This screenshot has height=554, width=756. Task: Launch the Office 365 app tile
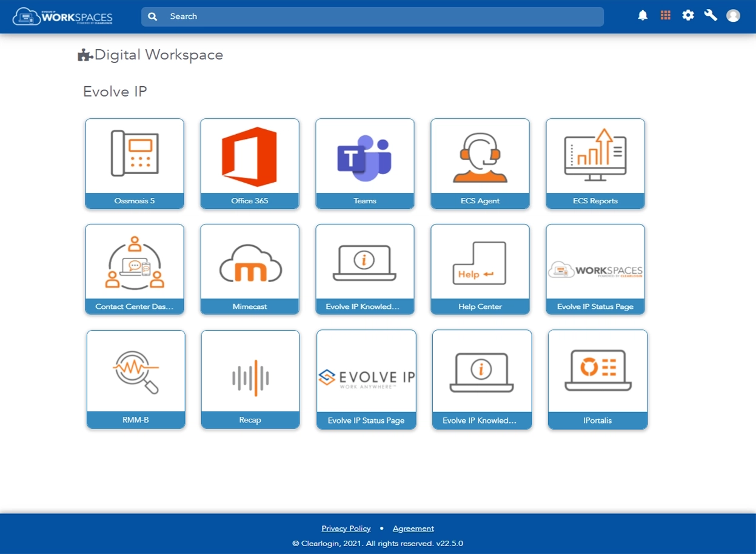250,163
